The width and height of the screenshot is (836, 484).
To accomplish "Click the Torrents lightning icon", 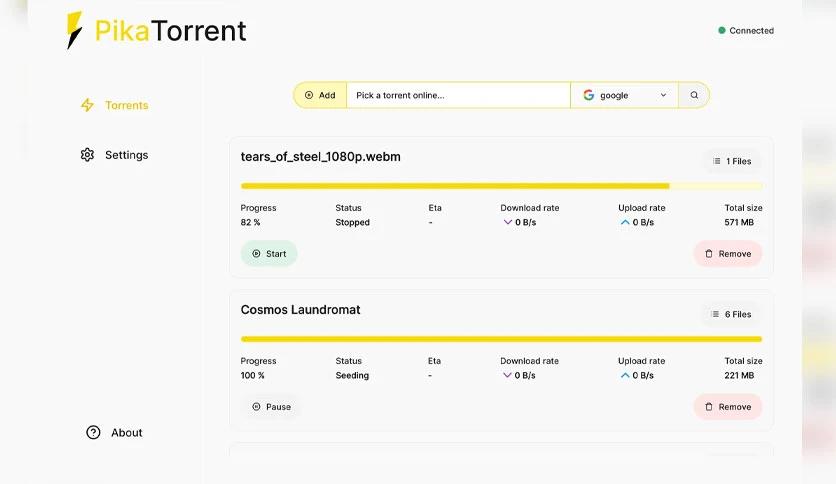I will 87,105.
